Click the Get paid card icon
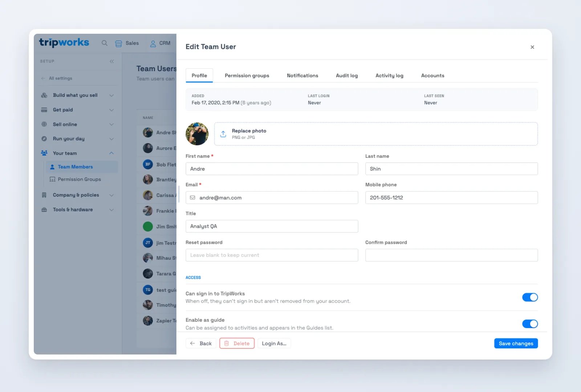581x392 pixels. [44, 110]
